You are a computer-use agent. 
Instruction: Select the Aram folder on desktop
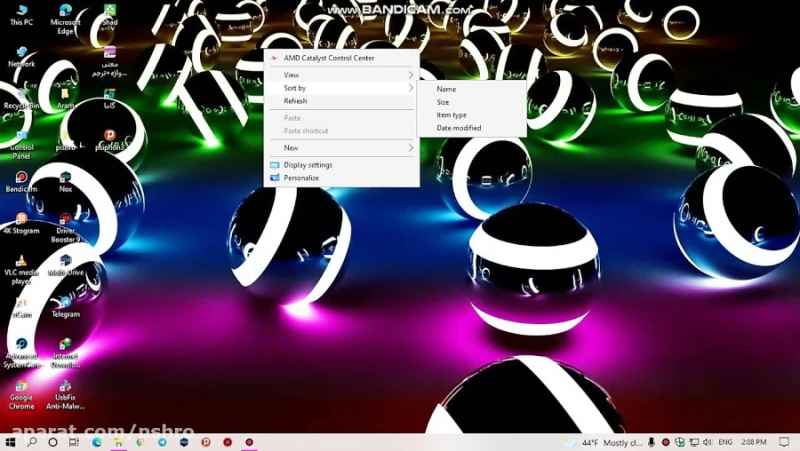tap(65, 99)
